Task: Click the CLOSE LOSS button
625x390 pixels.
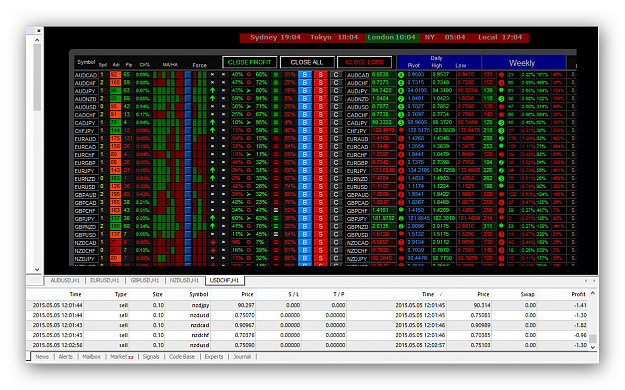Action: point(364,62)
